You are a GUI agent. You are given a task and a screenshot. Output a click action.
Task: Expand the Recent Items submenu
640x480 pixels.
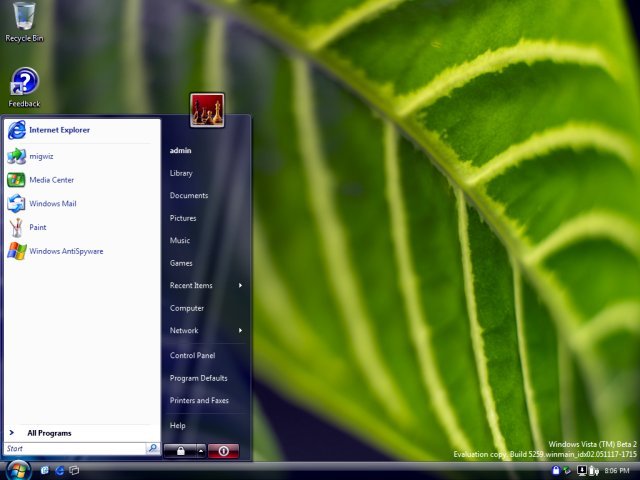coord(205,286)
